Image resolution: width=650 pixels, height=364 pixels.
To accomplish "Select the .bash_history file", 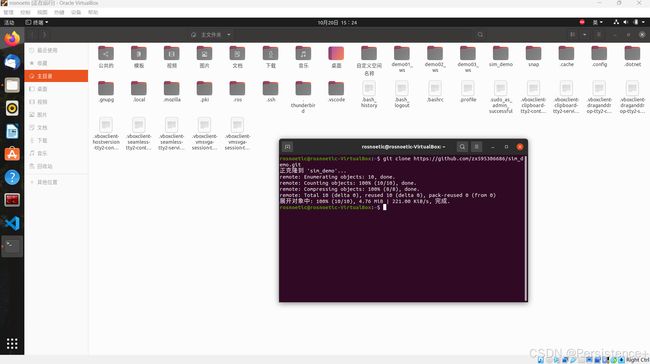I will [369, 95].
